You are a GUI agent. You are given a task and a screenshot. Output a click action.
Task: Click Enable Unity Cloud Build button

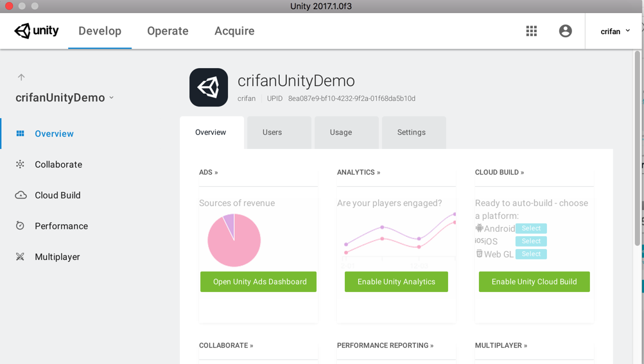pyautogui.click(x=534, y=281)
